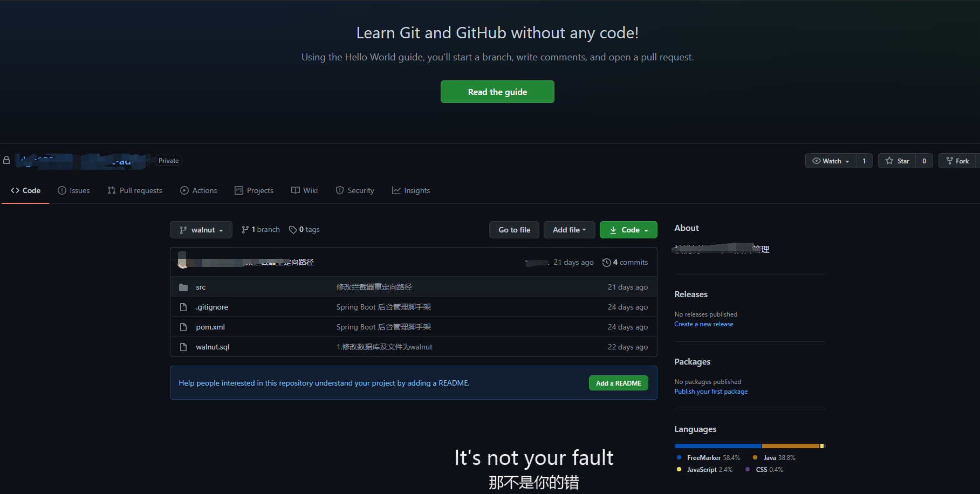Click the Security shield icon
980x494 pixels.
(x=340, y=190)
